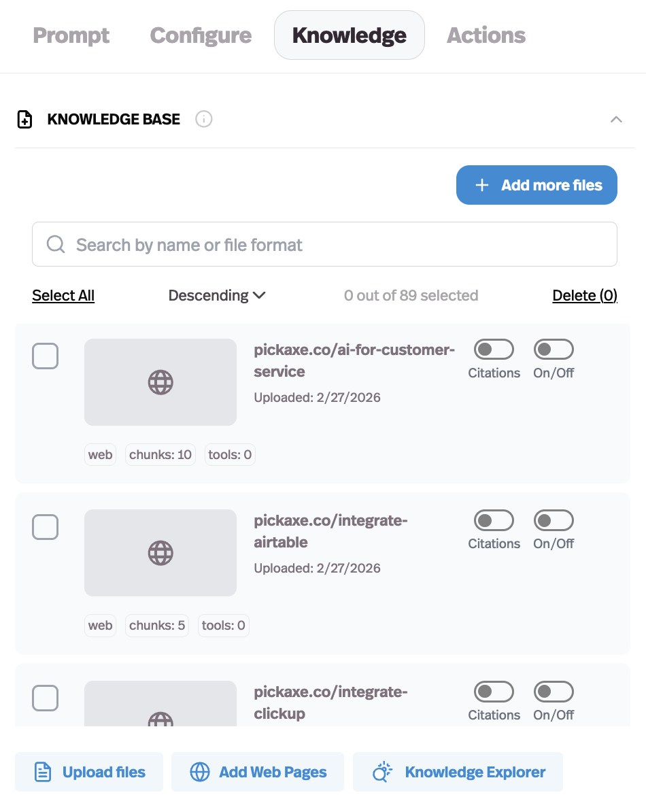The height and width of the screenshot is (812, 646).
Task: Click the plus icon on Add more files
Action: 481,184
